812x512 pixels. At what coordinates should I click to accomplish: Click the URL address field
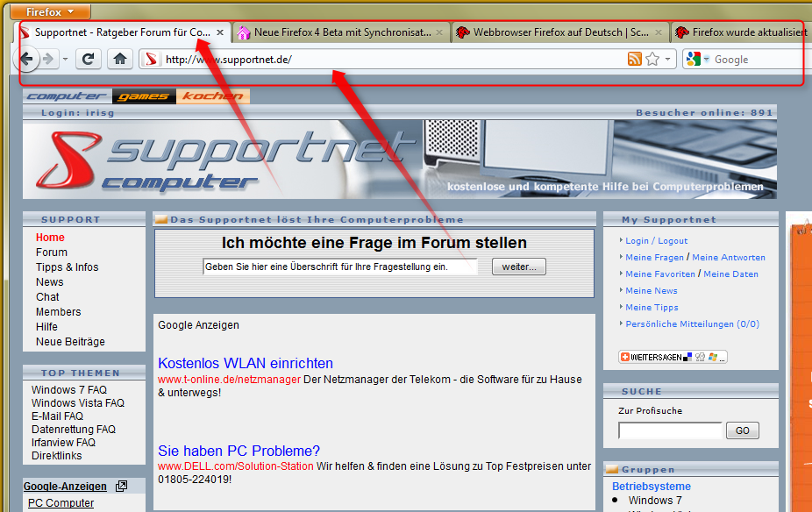394,59
